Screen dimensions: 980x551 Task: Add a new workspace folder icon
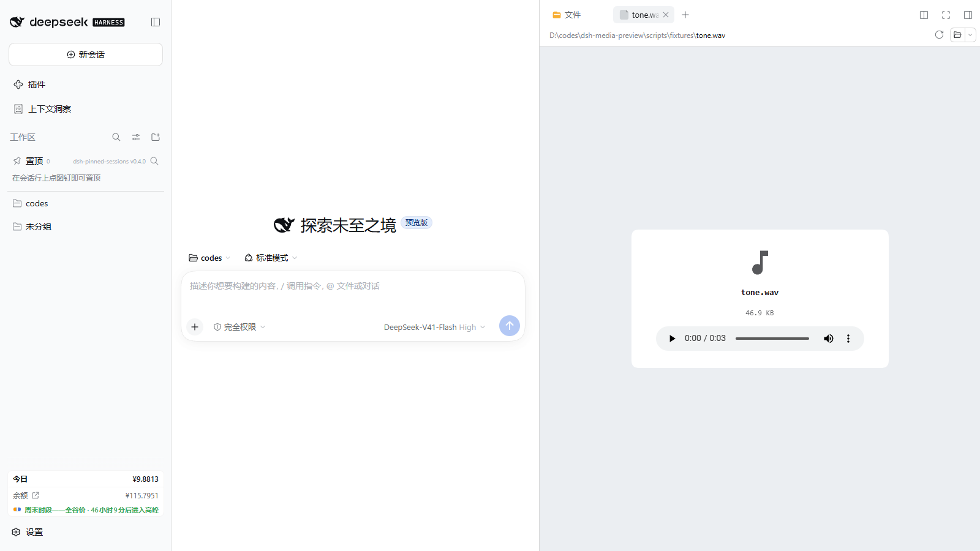[156, 137]
